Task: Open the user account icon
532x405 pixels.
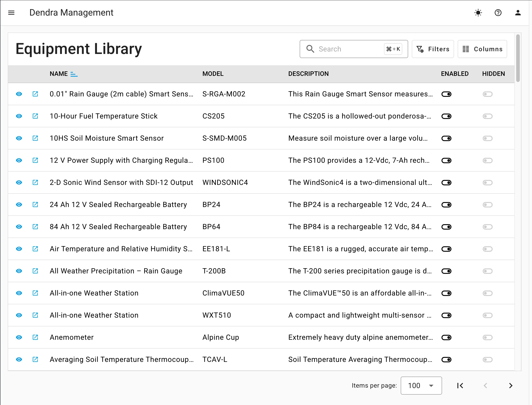Action: (518, 13)
